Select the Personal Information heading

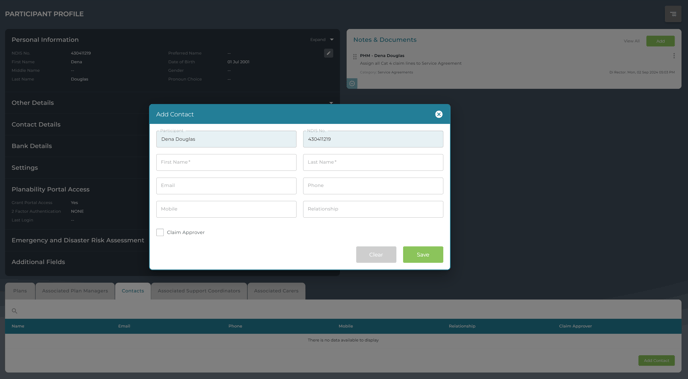[45, 40]
